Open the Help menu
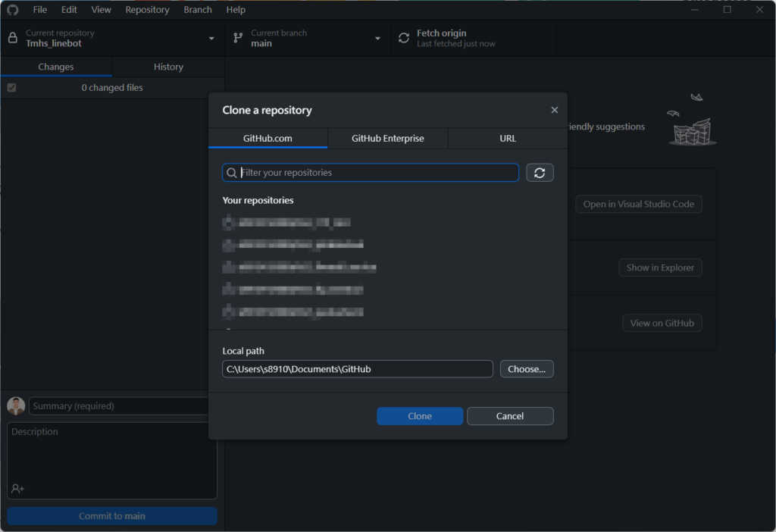 coord(236,9)
